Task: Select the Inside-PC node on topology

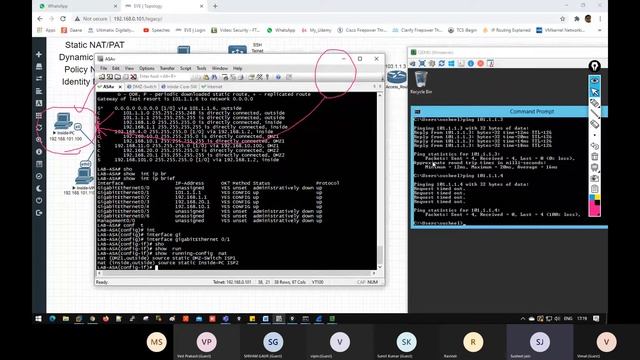Action: [64, 122]
